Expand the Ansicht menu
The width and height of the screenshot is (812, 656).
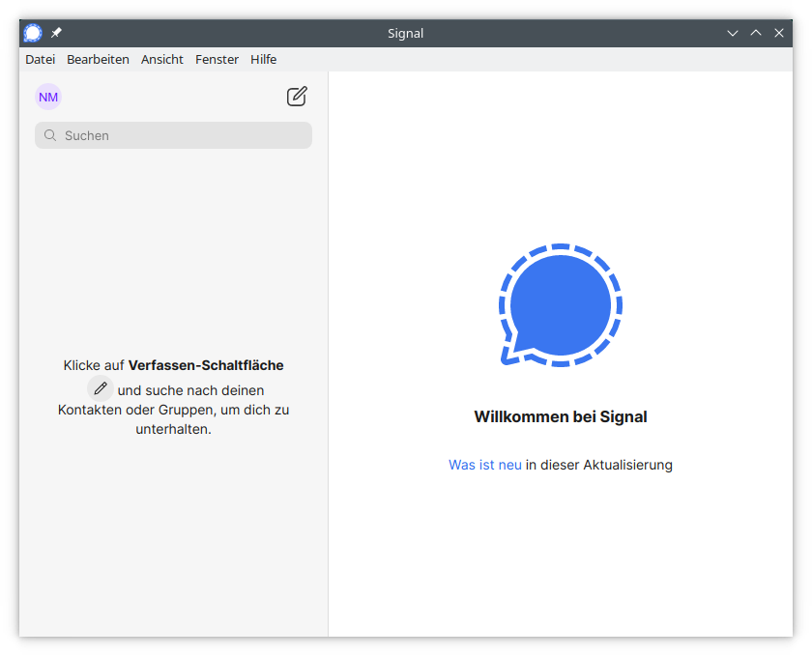coord(162,59)
